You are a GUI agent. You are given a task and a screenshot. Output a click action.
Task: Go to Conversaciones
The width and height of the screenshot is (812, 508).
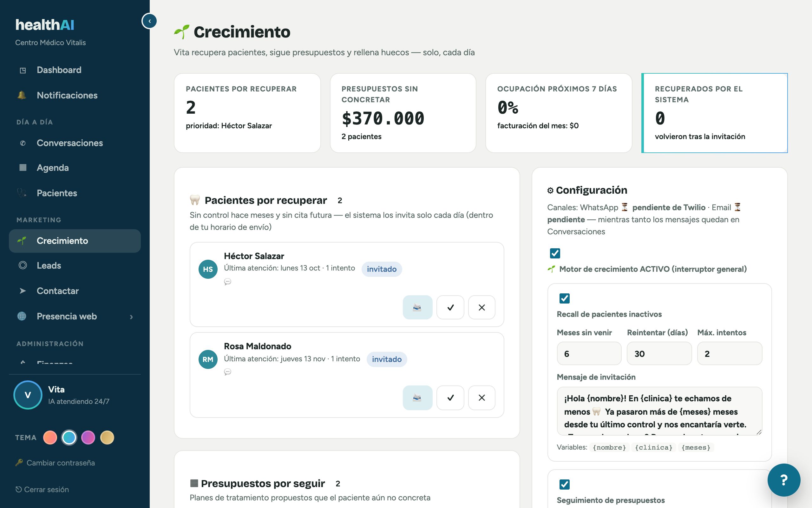click(x=75, y=143)
